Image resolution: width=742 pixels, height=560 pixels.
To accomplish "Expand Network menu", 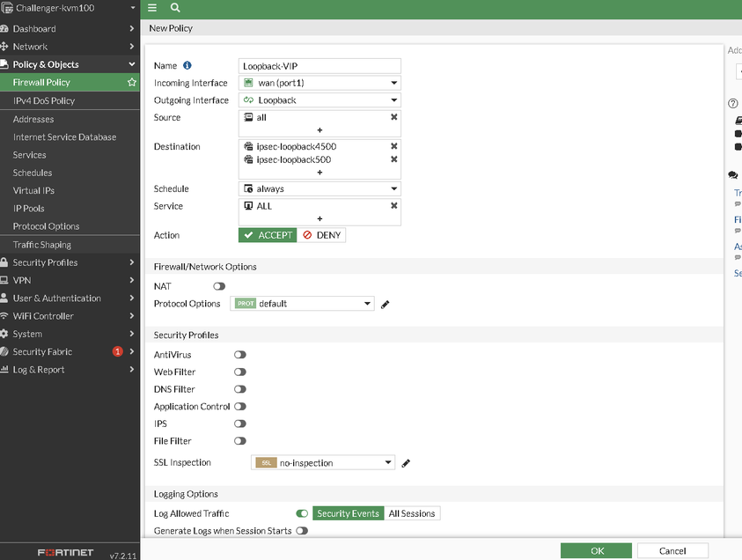I will 70,47.
